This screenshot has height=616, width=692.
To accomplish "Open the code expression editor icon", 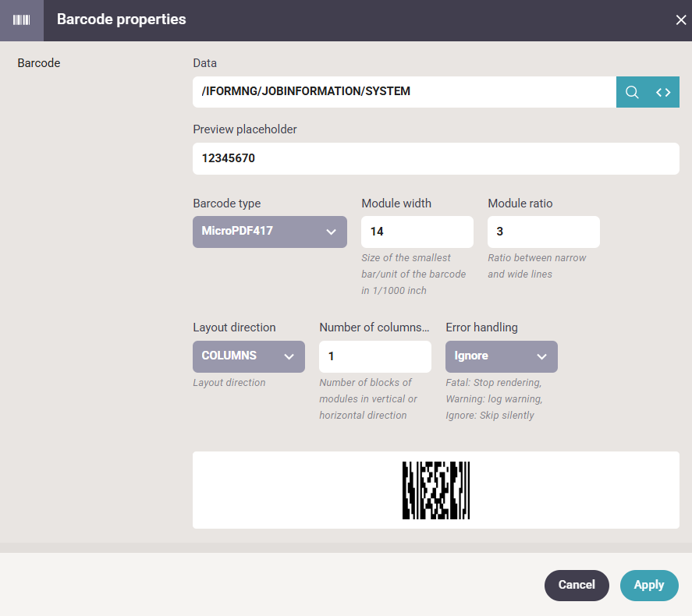I will coord(663,92).
